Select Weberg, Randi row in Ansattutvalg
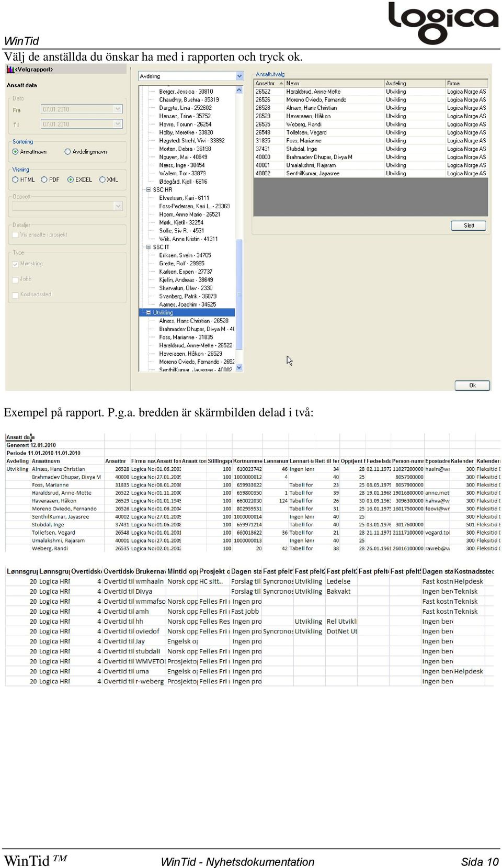The height and width of the screenshot is (868, 502). [371, 124]
